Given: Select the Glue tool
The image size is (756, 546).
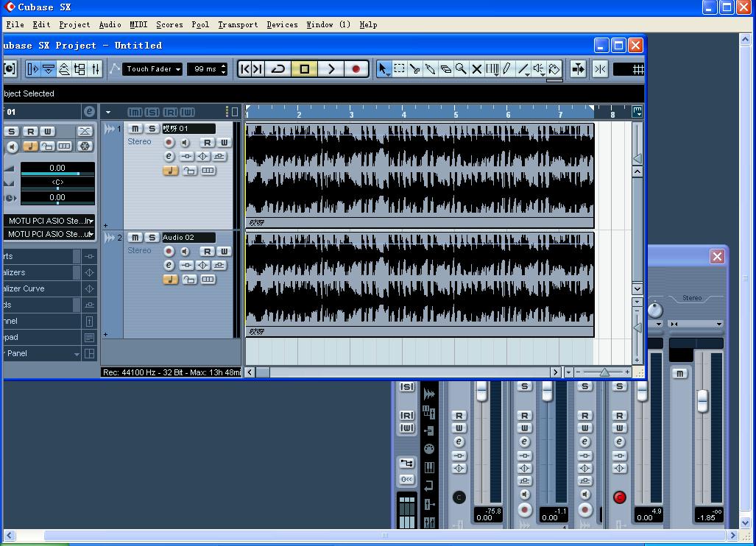Looking at the screenshot, I should (430, 69).
